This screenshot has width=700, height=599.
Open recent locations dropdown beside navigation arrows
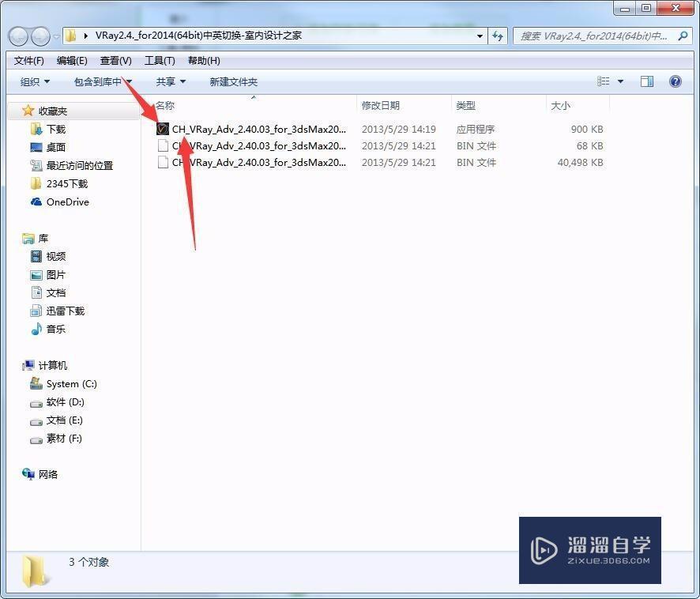tap(56, 36)
